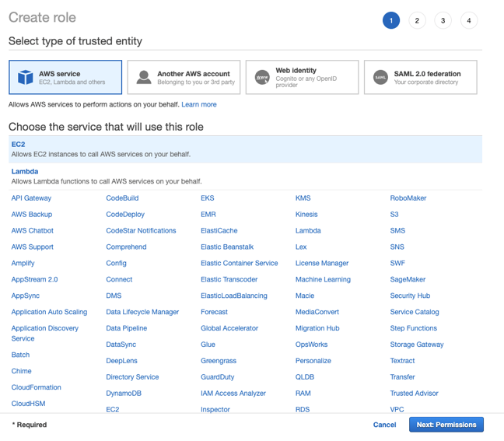Select AppSync service
This screenshot has height=441, width=504.
pos(26,296)
